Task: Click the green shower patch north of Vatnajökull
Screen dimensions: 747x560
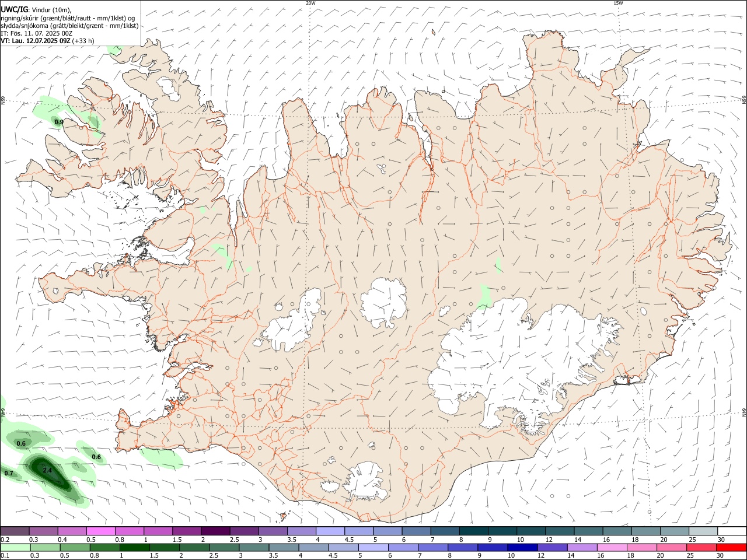Action: (x=484, y=296)
